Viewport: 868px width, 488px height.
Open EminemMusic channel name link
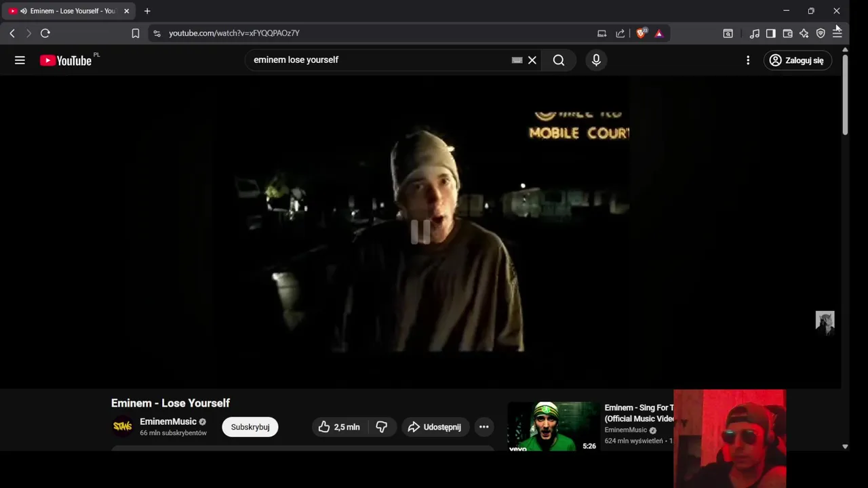coord(168,422)
